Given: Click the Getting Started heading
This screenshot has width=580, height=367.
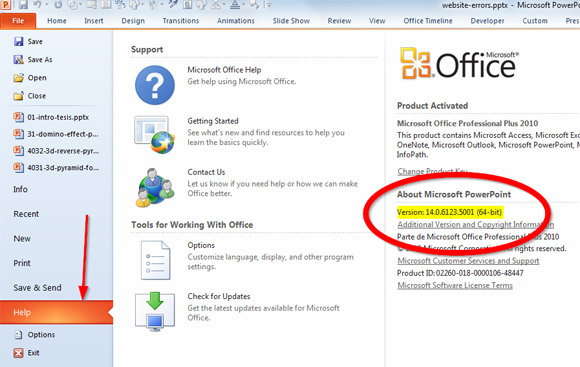Looking at the screenshot, I should pyautogui.click(x=213, y=121).
